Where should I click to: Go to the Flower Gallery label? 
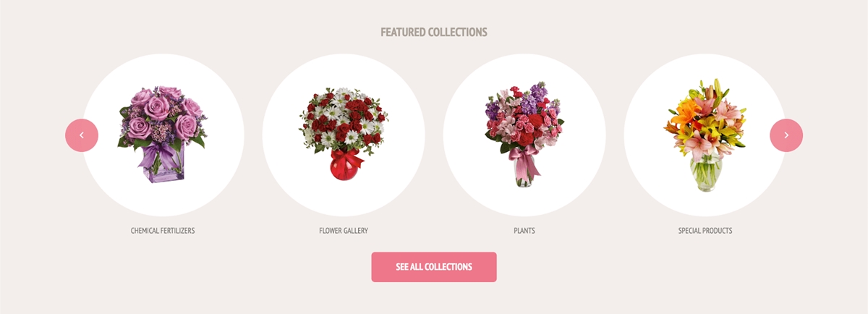point(344,231)
